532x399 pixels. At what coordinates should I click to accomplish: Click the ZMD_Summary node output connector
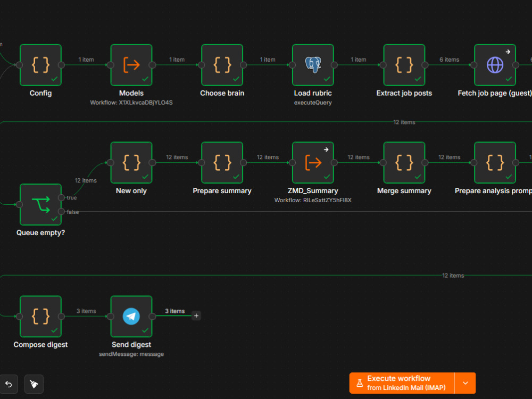[x=334, y=162]
